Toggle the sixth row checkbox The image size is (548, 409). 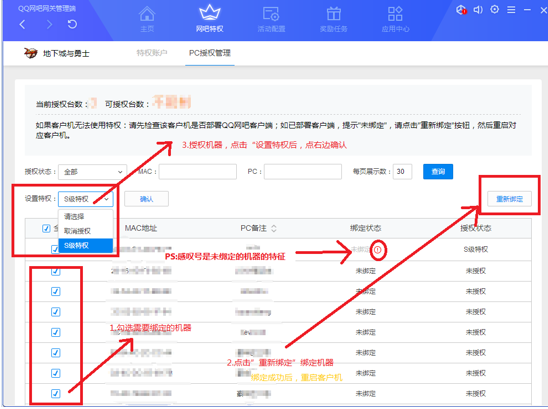56,353
